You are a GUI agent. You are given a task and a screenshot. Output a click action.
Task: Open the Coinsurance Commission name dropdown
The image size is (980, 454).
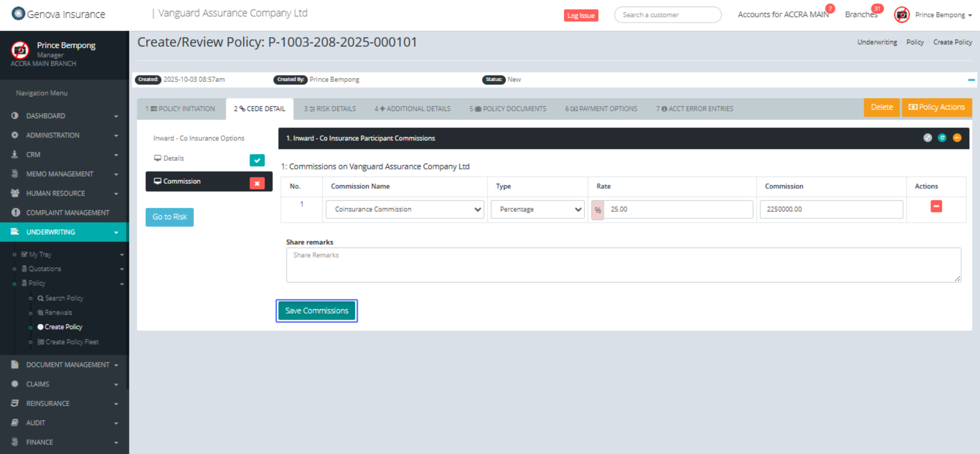pos(405,209)
